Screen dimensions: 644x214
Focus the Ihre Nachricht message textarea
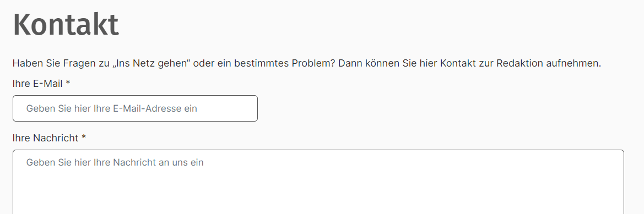click(x=318, y=182)
